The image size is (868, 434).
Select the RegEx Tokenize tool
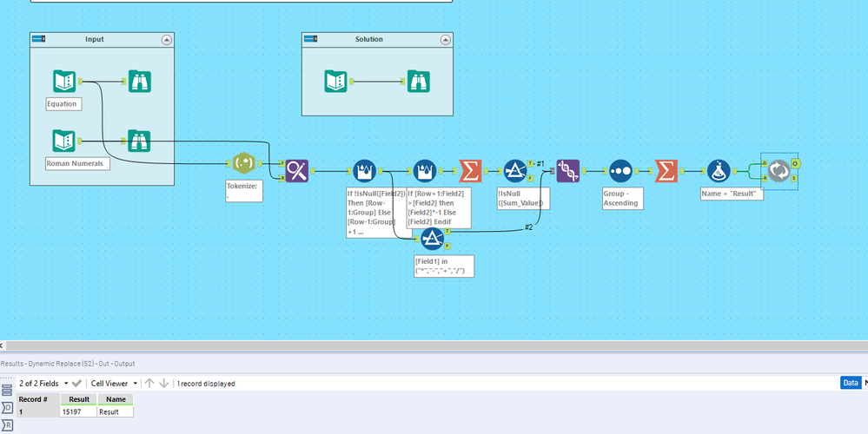(x=243, y=164)
